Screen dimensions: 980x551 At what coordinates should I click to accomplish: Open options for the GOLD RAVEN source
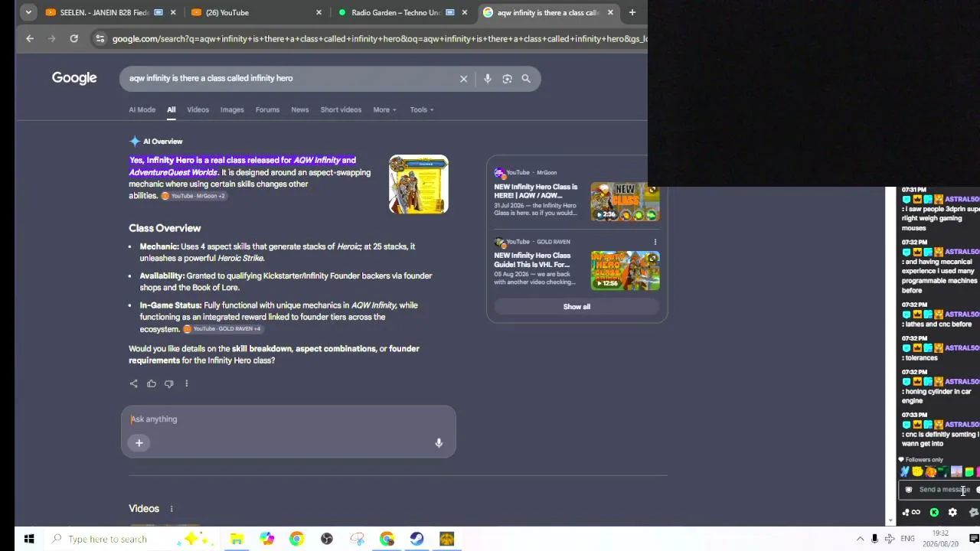(x=655, y=242)
